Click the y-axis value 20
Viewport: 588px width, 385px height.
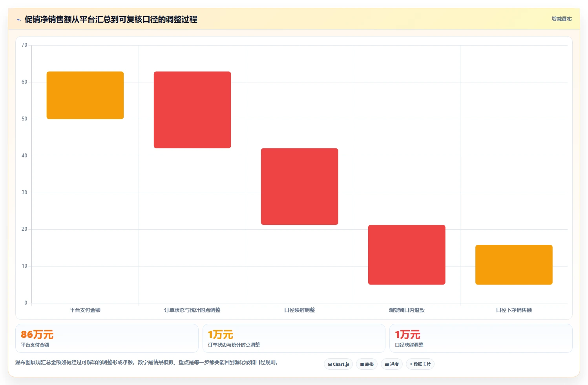(24, 229)
